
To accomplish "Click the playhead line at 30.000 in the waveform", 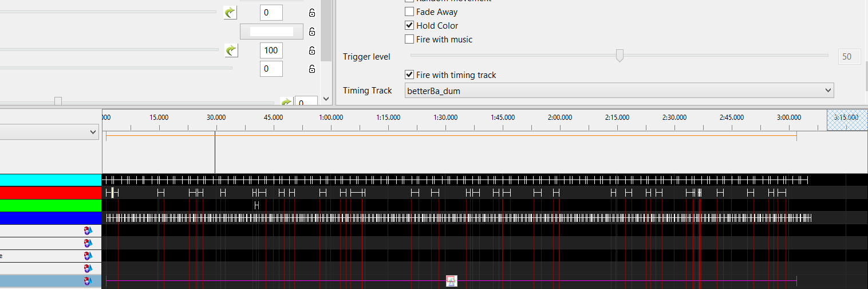I will (215, 152).
